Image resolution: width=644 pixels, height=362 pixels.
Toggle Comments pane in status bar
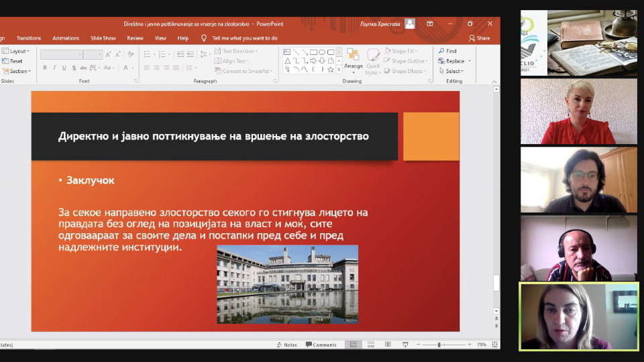tap(321, 345)
